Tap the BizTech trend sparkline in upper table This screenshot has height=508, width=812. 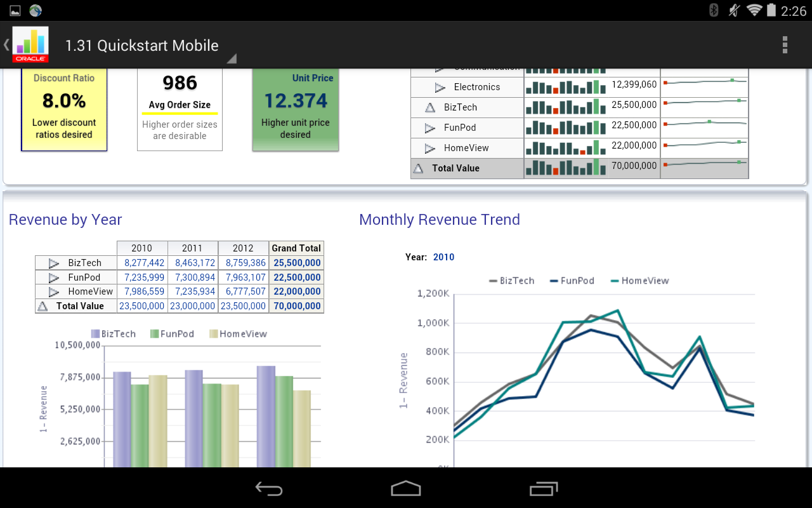click(x=705, y=102)
